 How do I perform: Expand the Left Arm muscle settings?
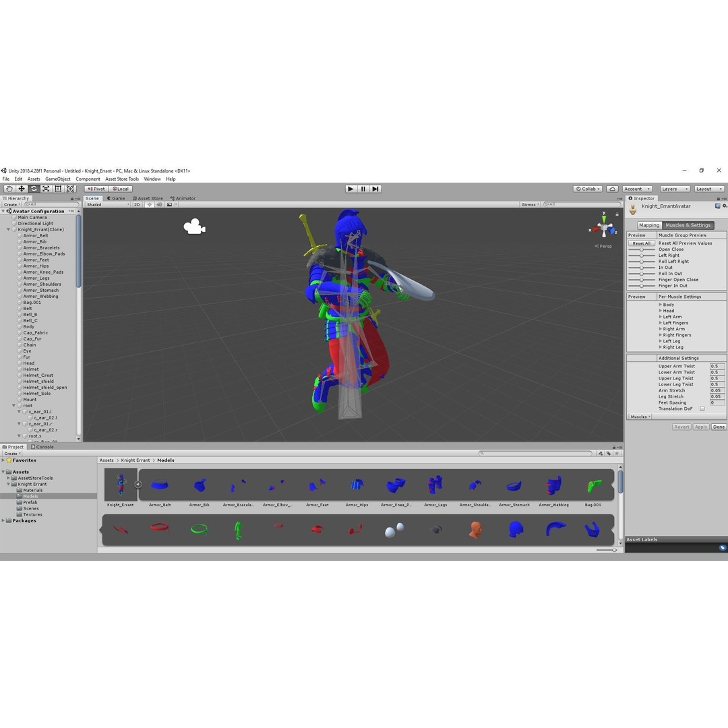660,317
